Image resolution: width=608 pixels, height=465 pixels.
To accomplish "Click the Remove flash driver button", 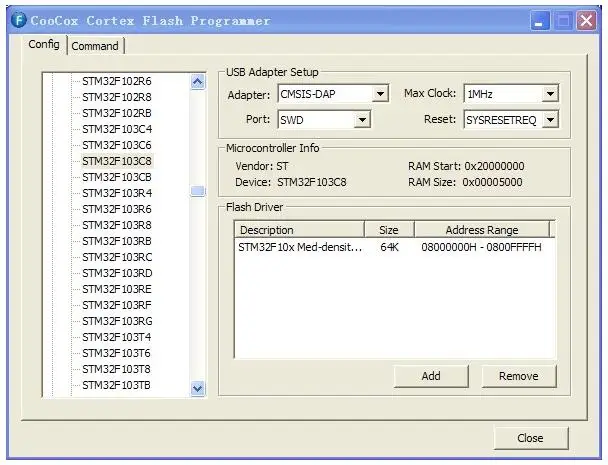I will (518, 376).
